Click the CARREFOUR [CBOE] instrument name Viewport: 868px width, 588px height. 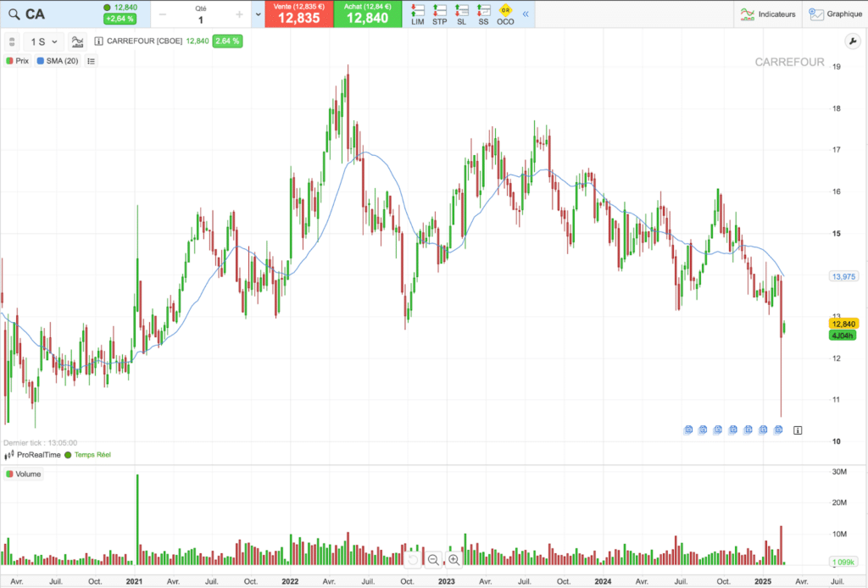[x=144, y=42]
